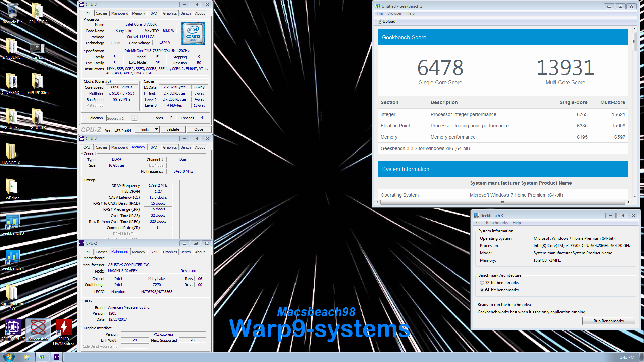Click the Validate button in CPU-Z
The width and height of the screenshot is (644, 362).
pos(173,129)
